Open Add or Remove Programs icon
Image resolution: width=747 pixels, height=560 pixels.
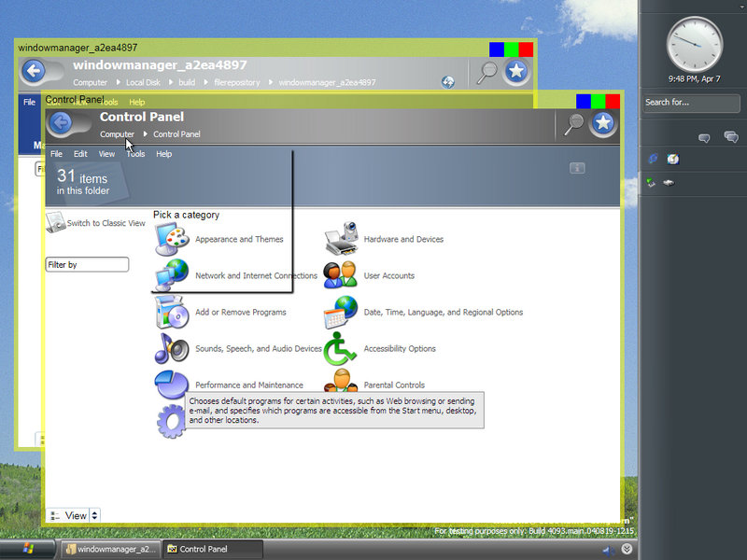click(172, 312)
